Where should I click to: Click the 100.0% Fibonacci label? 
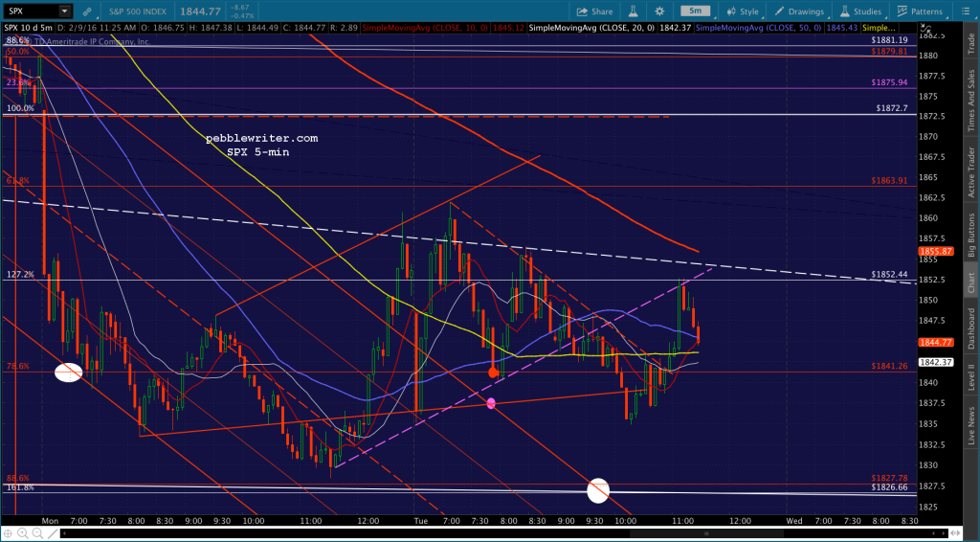tap(20, 108)
